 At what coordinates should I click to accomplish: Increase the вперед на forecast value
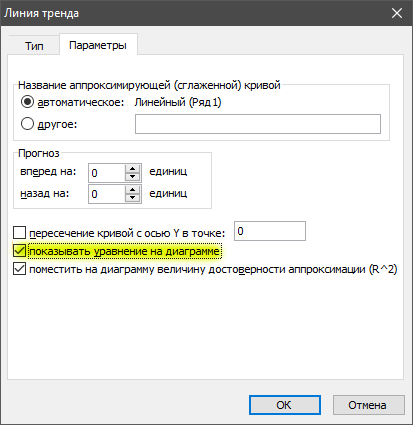[x=133, y=169]
